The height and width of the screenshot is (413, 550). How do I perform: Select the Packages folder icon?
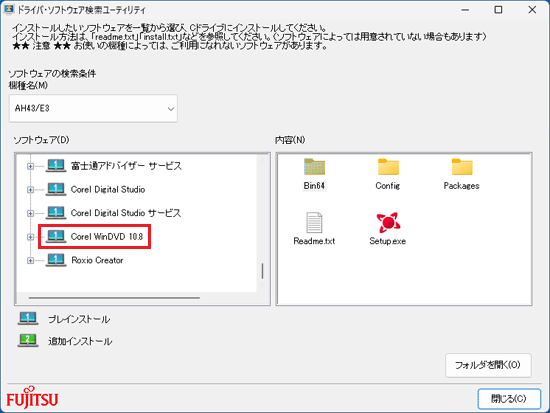coord(462,167)
